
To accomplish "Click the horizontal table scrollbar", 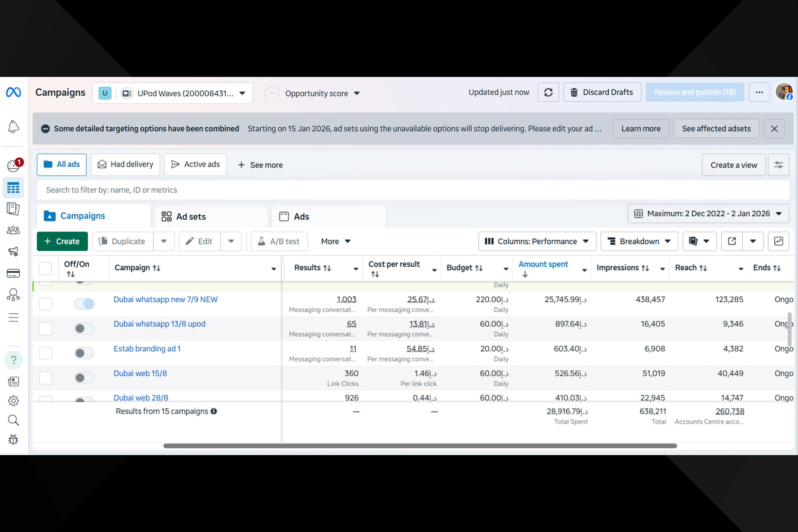I will (420, 446).
